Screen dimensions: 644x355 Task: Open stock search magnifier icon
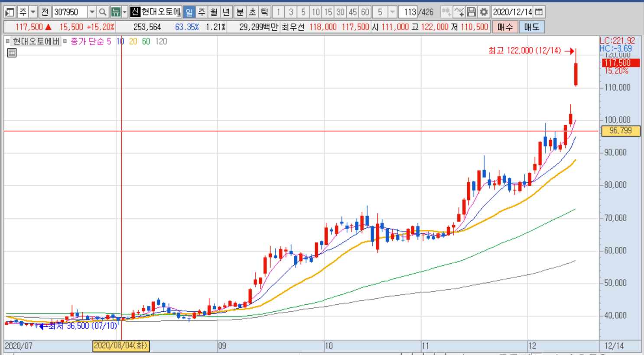pos(103,12)
